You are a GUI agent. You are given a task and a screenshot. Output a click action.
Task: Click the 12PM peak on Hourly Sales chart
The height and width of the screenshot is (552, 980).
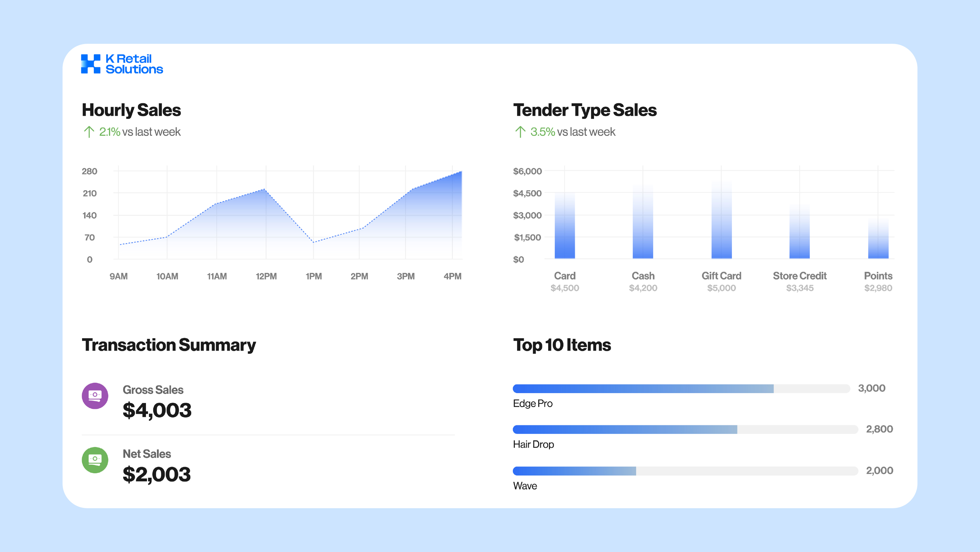[x=264, y=189]
